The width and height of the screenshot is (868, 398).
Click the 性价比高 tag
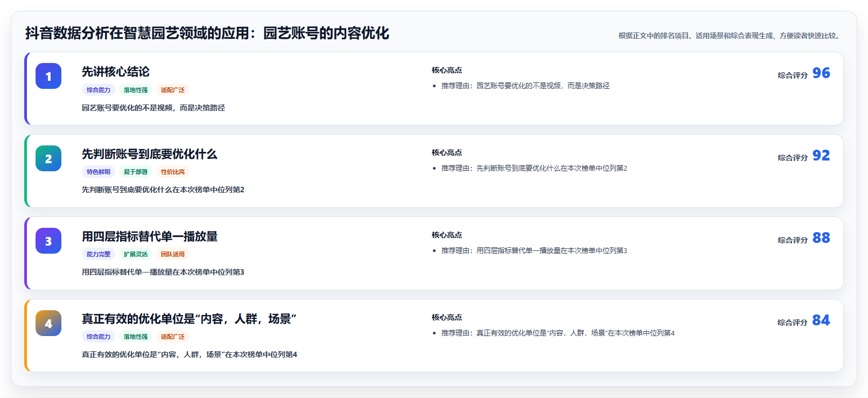(x=173, y=172)
